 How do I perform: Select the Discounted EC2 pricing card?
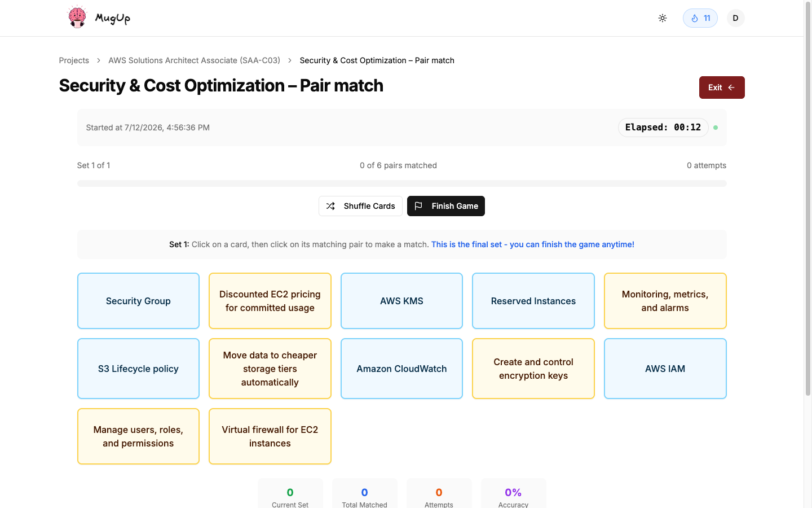[270, 301]
